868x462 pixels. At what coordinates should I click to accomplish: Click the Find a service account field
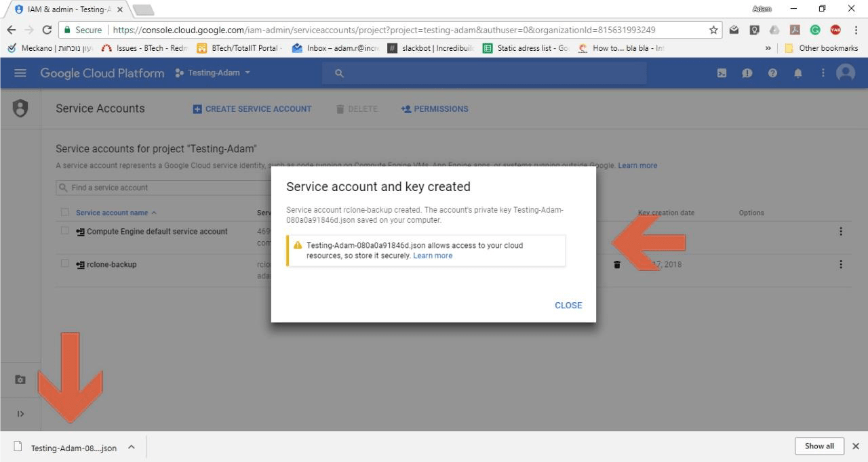click(163, 188)
